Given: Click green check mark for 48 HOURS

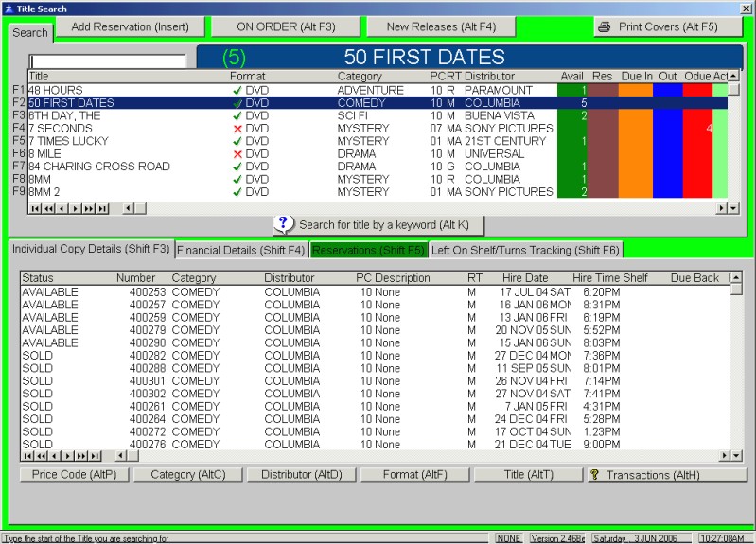Looking at the screenshot, I should pyautogui.click(x=237, y=90).
